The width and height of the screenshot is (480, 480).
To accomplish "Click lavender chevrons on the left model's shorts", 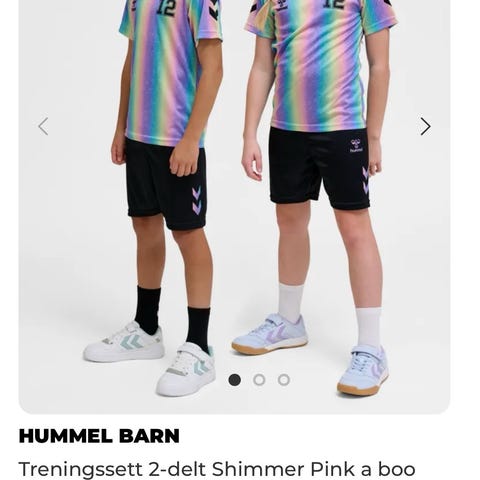I will (x=197, y=200).
